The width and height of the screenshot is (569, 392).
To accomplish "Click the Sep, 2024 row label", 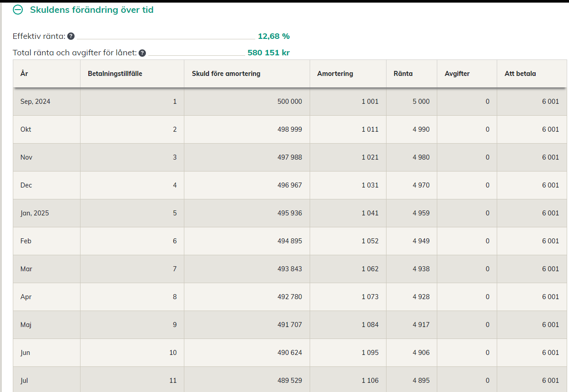I will 35,102.
